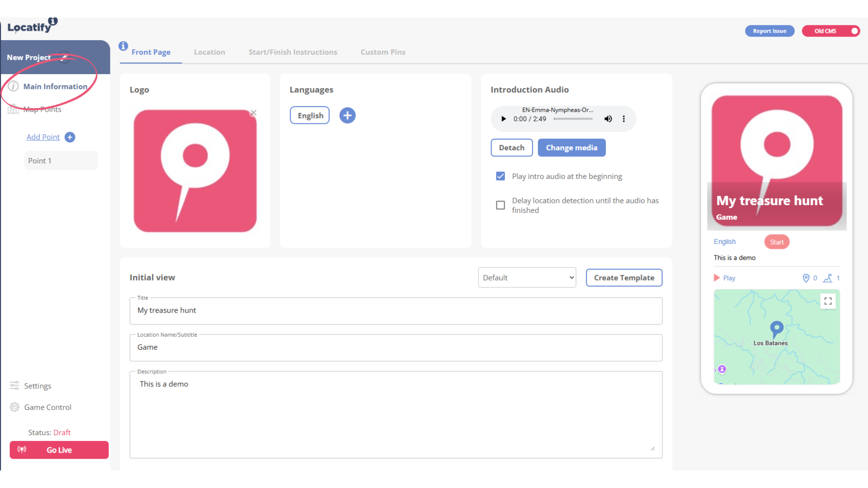
Task: Switch to the Location tab
Action: click(x=209, y=52)
